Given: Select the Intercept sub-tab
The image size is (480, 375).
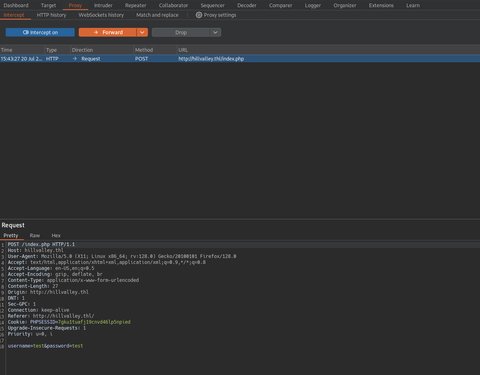Looking at the screenshot, I should click(14, 15).
